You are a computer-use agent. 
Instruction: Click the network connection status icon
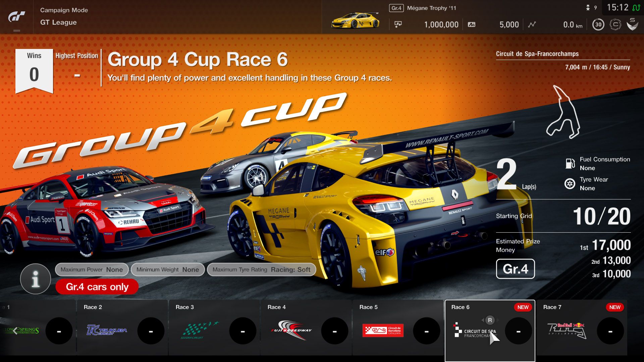pos(636,7)
